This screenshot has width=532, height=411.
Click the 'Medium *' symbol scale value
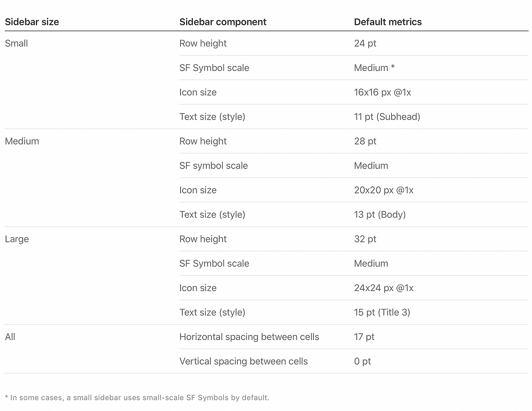click(x=374, y=68)
